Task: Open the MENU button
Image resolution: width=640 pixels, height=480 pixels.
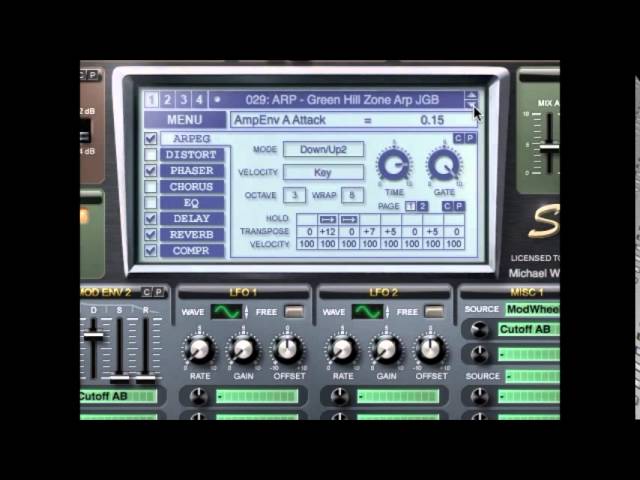Action: point(185,120)
